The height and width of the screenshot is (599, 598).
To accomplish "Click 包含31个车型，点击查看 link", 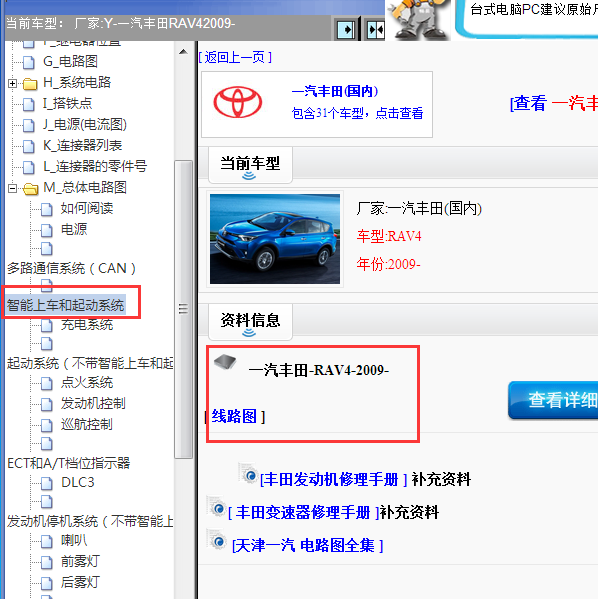I will [x=357, y=113].
